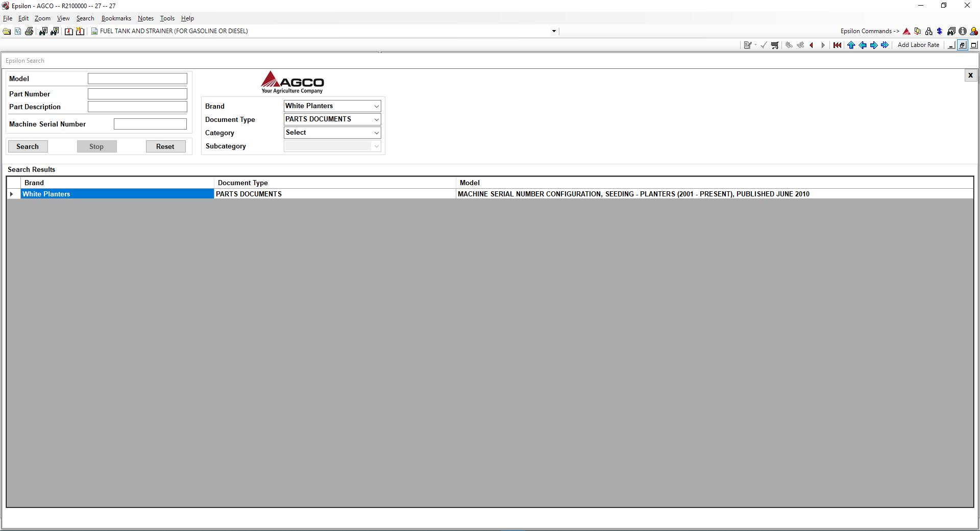Select the White Planters result row cell
This screenshot has height=531, width=980.
point(117,194)
